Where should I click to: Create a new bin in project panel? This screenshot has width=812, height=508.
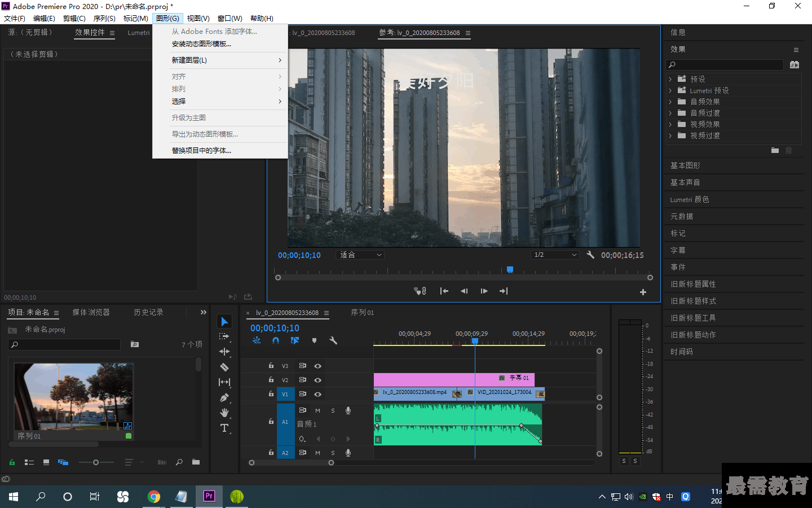tap(196, 462)
